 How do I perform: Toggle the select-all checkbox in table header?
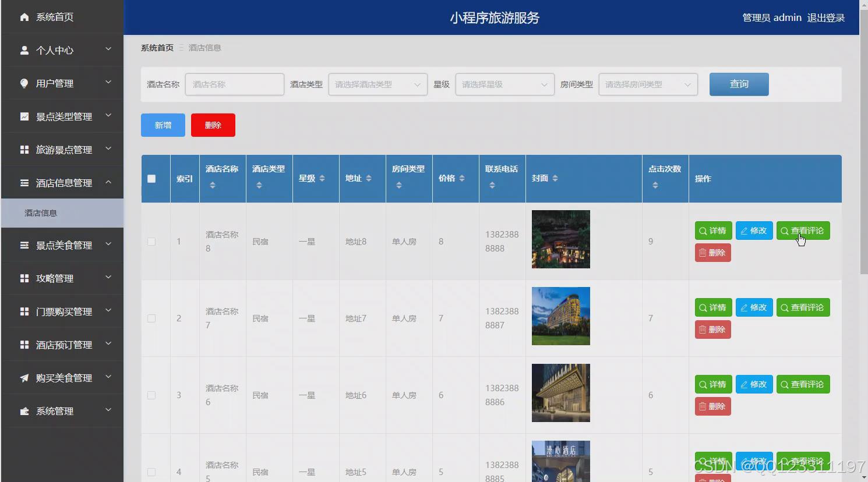click(x=151, y=179)
